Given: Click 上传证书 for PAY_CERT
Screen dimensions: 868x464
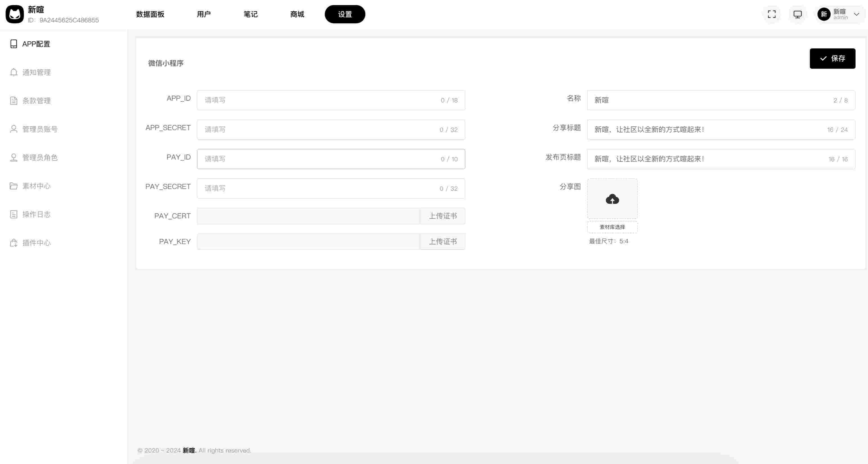Looking at the screenshot, I should (442, 216).
